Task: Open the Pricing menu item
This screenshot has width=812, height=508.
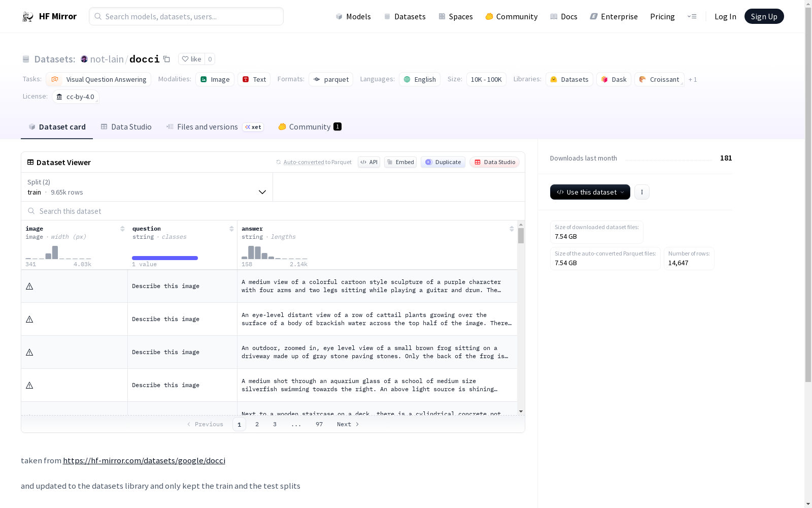Action: 662,17
